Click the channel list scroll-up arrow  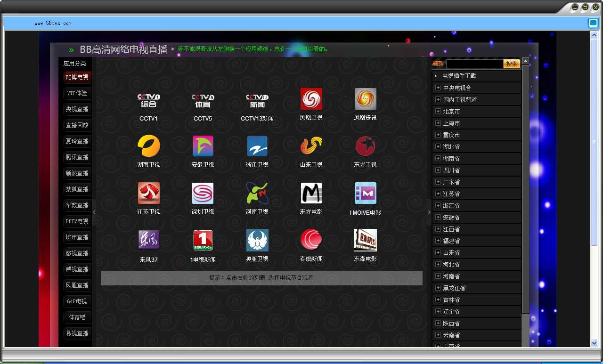(x=525, y=61)
